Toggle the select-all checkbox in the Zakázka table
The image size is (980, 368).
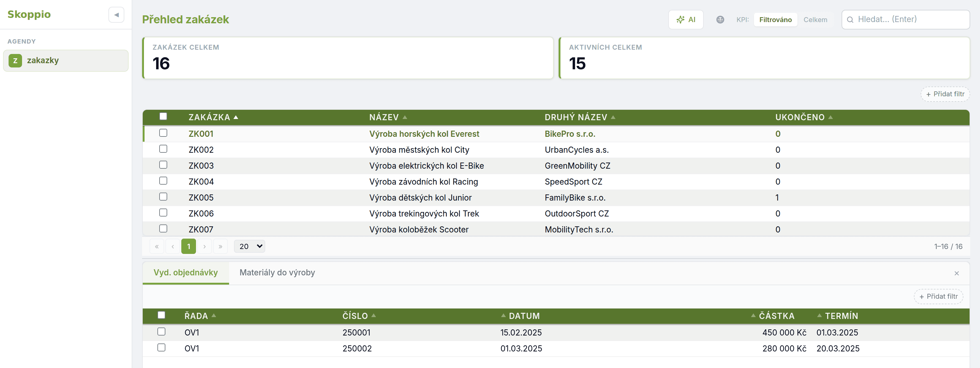[x=163, y=117]
